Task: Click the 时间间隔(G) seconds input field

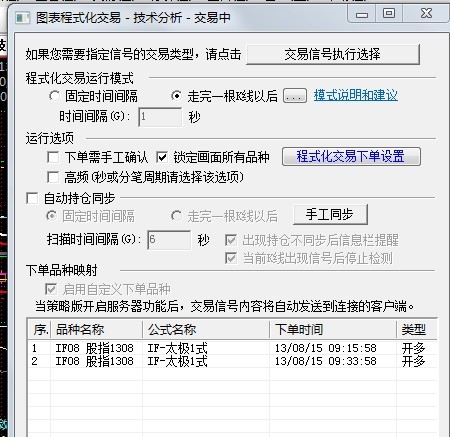Action: click(x=160, y=117)
